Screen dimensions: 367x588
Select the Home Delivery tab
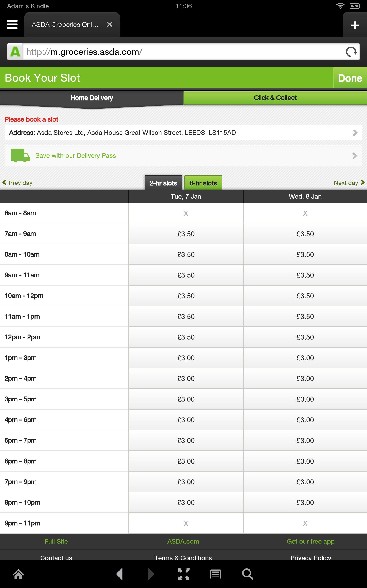92,98
